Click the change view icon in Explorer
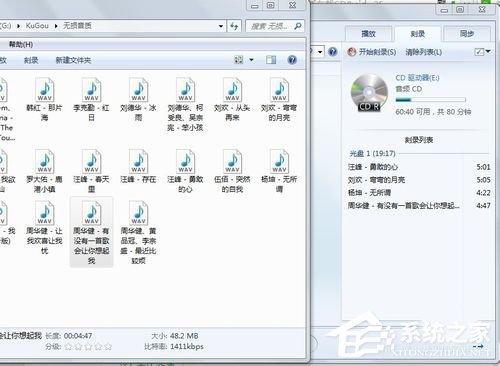This screenshot has height=366, width=500. [239, 60]
